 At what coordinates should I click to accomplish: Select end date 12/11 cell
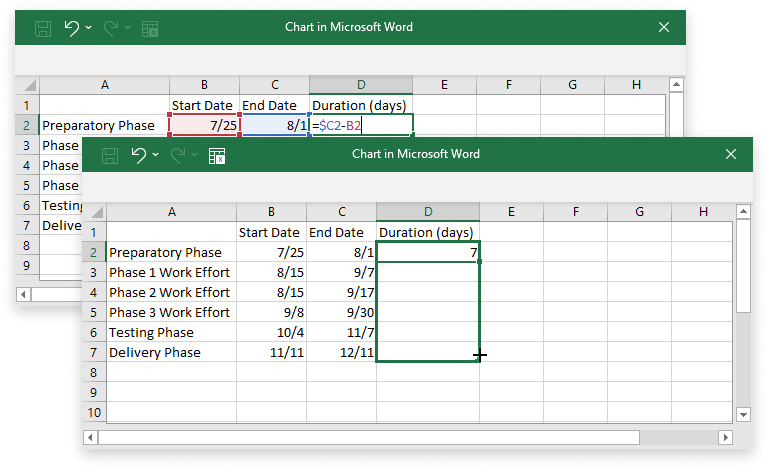click(341, 352)
